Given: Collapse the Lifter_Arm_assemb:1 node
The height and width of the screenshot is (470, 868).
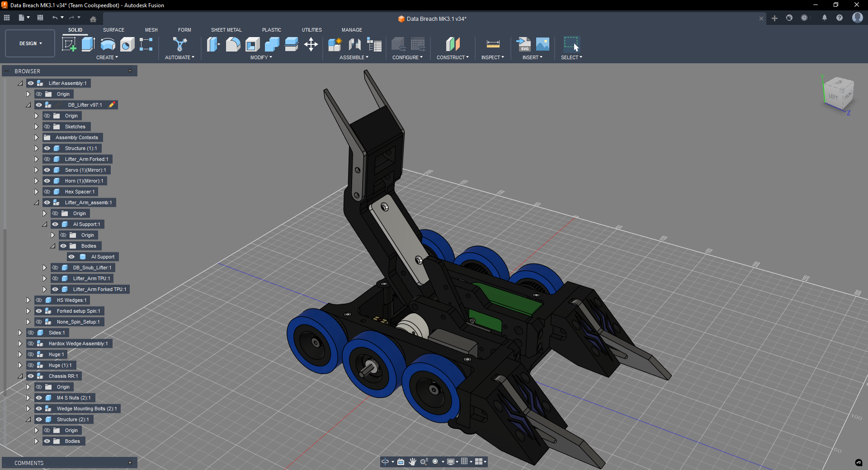Looking at the screenshot, I should coord(36,202).
